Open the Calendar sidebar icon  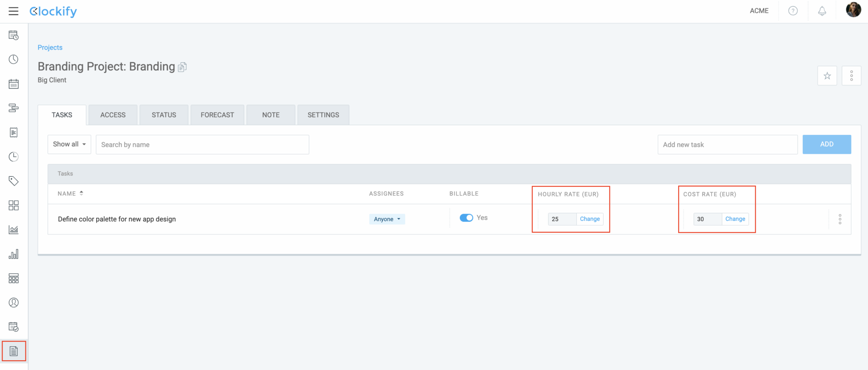[x=14, y=84]
